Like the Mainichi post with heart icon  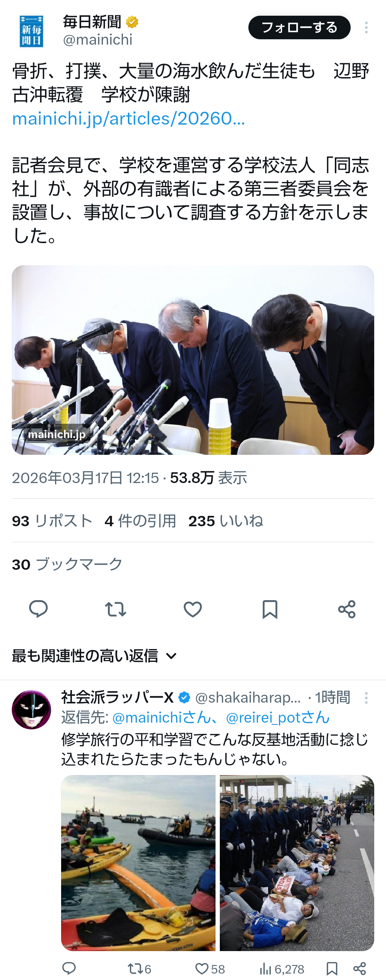click(193, 609)
